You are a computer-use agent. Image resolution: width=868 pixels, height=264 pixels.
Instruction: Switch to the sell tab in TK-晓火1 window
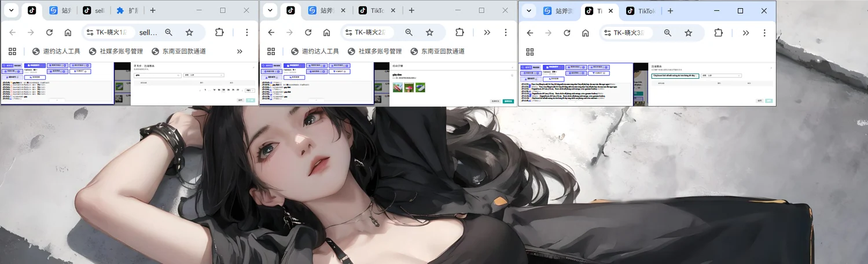tap(93, 10)
